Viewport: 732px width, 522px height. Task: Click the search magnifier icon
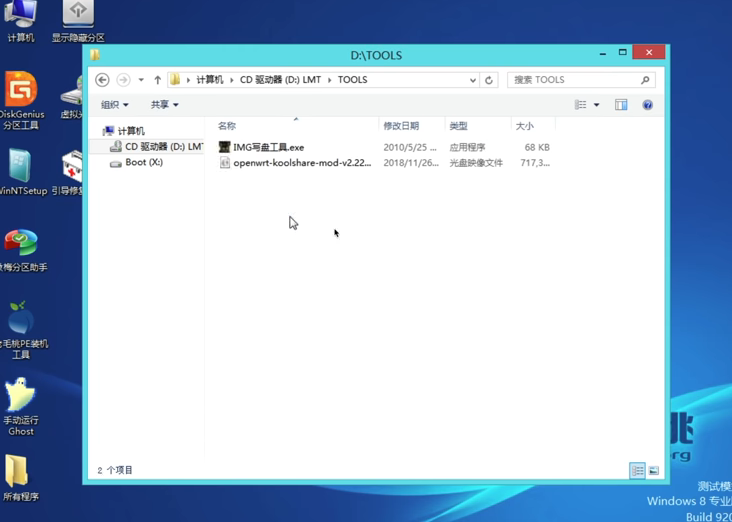pos(645,80)
